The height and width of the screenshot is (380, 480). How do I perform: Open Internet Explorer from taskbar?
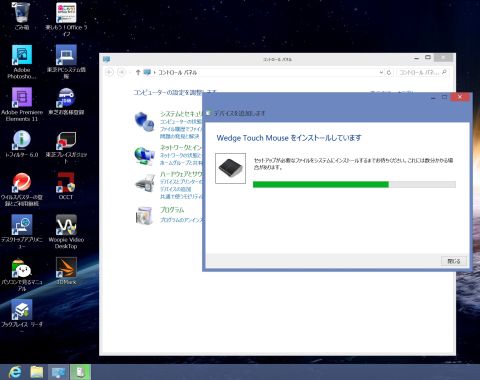coord(15,372)
